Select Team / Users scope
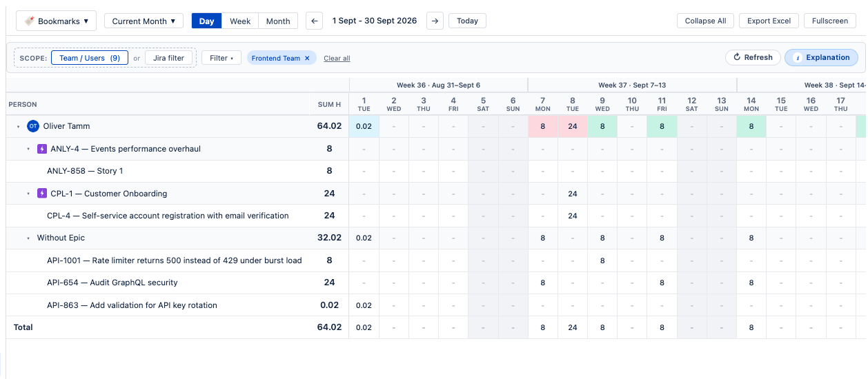868x379 pixels. 90,58
